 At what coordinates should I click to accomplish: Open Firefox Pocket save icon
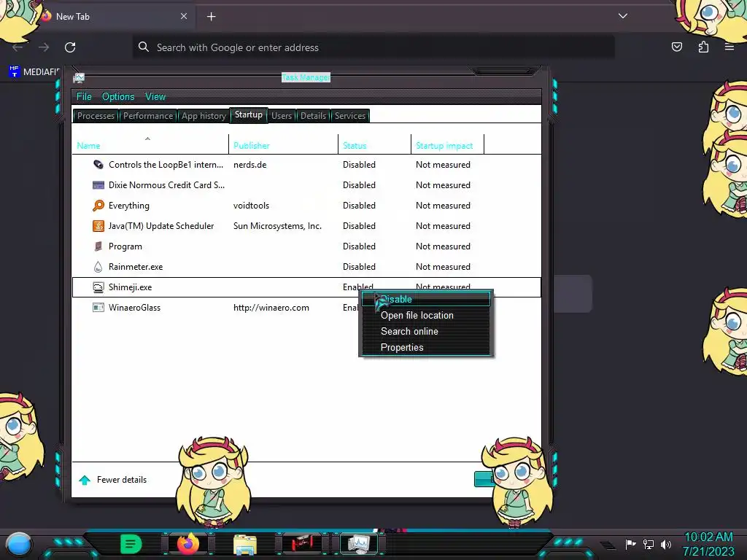pyautogui.click(x=677, y=47)
